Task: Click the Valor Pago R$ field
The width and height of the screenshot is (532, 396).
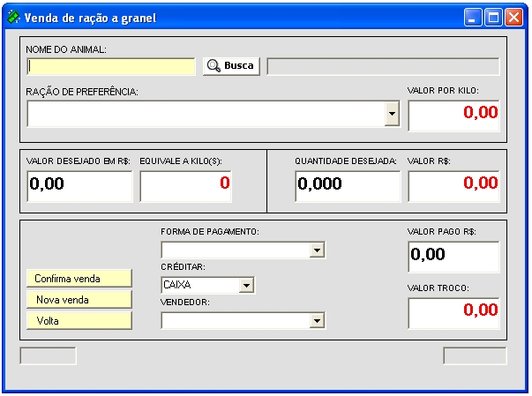Action: (x=453, y=256)
